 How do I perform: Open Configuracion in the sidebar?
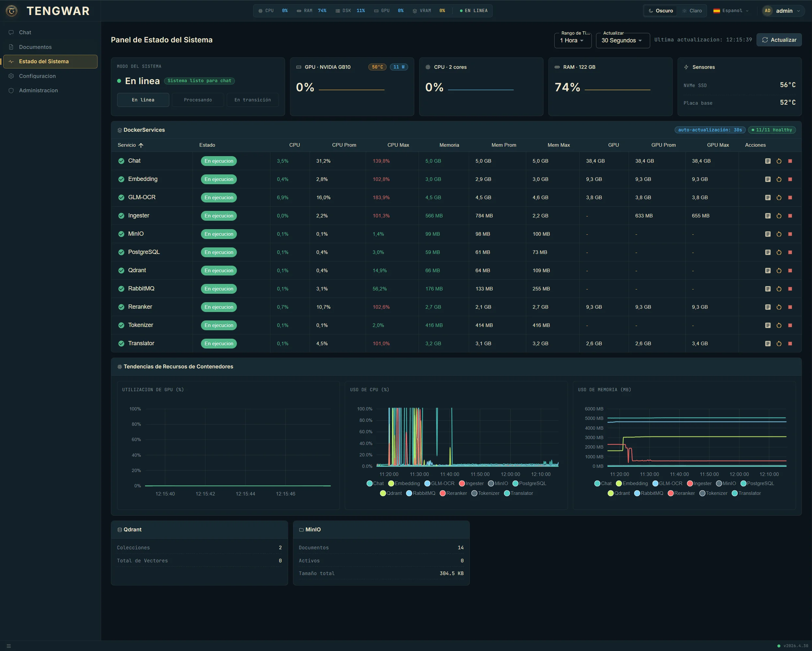pyautogui.click(x=51, y=76)
